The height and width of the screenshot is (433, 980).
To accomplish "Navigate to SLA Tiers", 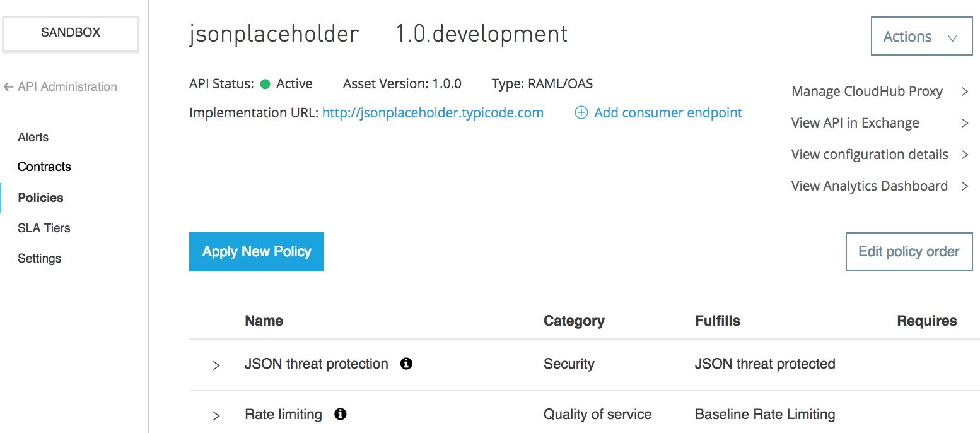I will (x=44, y=228).
